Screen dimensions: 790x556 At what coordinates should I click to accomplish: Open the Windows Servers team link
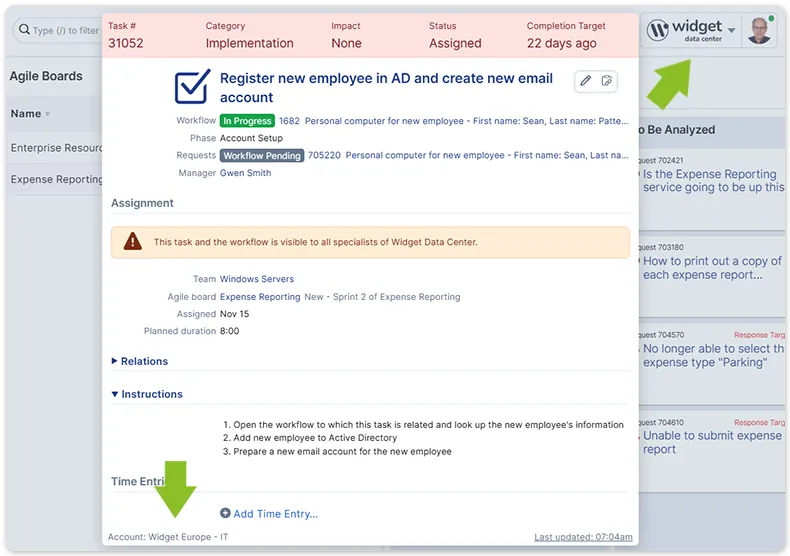point(256,279)
